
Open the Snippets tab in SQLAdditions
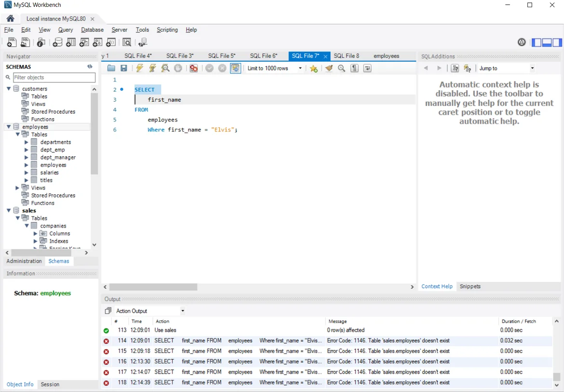point(470,286)
